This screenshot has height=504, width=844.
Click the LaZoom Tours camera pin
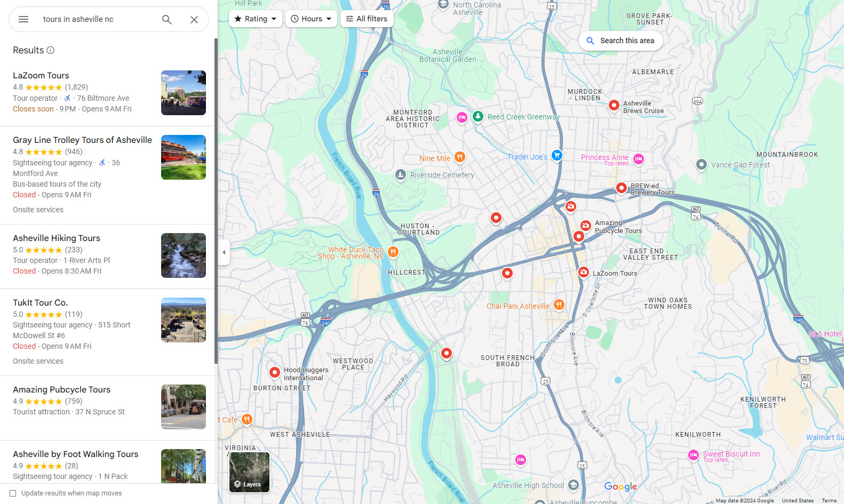tap(584, 273)
